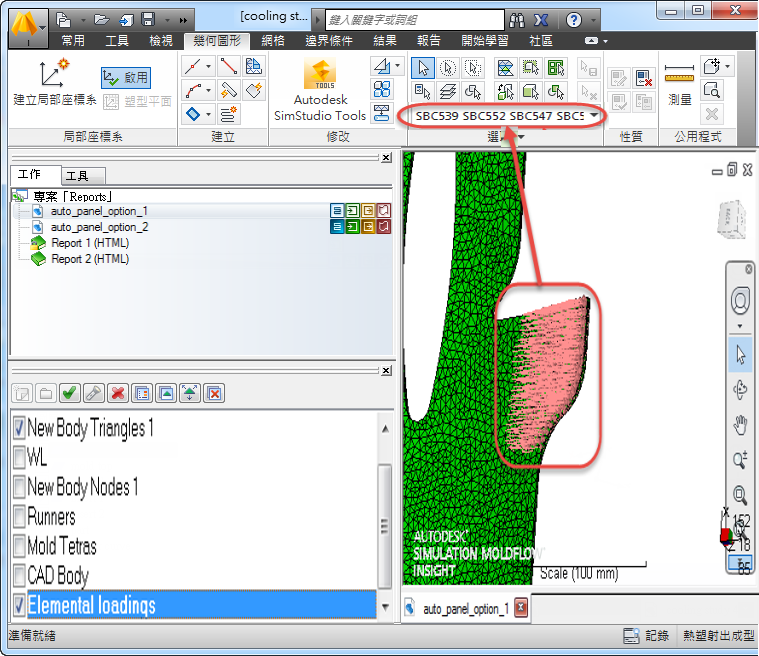Check the New Body Nodes 1 layer checkbox
This screenshot has width=759, height=656.
(x=19, y=488)
